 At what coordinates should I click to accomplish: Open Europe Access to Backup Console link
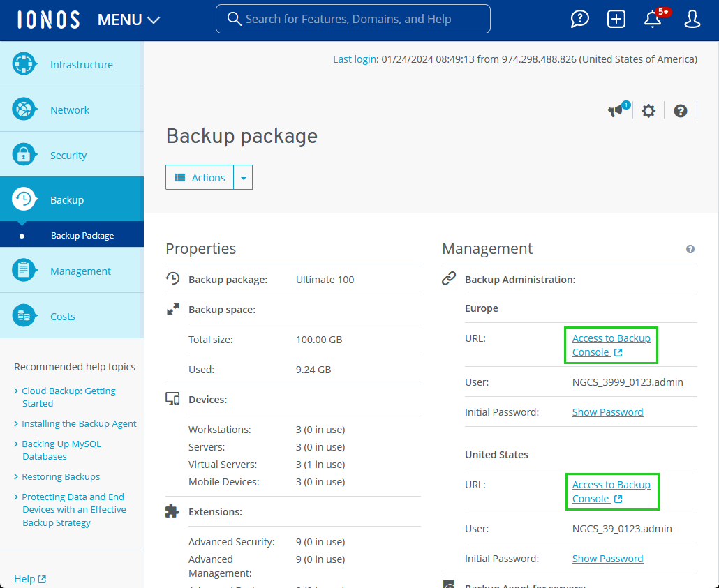coord(611,345)
